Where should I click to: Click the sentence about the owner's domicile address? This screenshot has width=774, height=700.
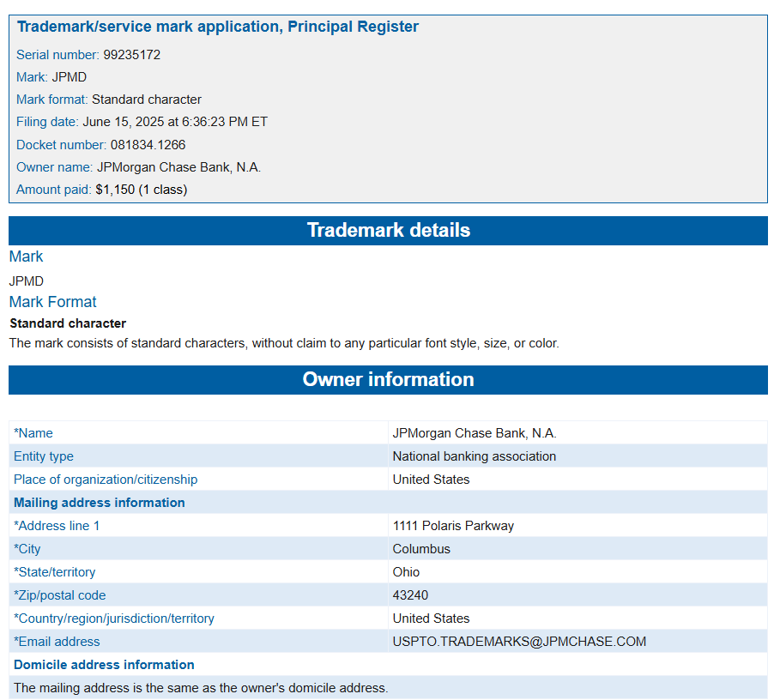(x=201, y=688)
